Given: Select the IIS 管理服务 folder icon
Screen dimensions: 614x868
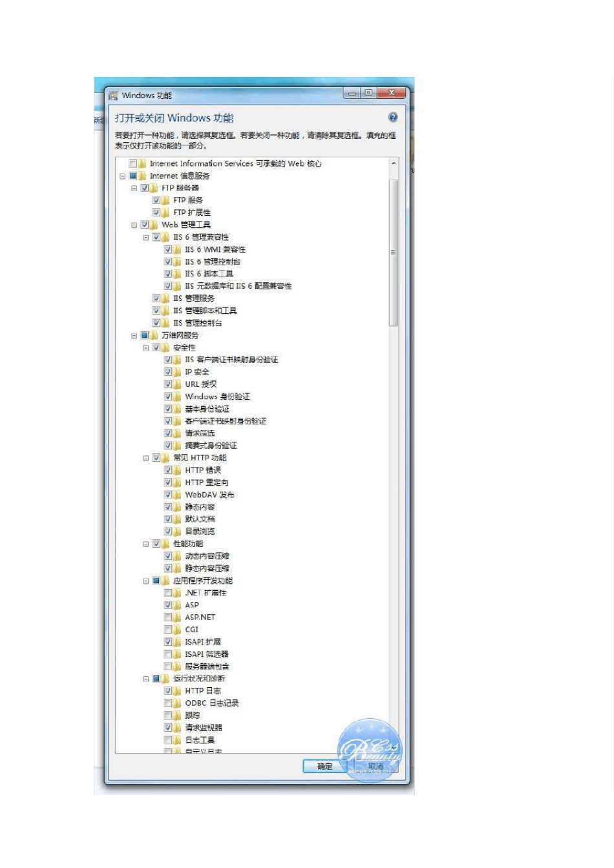Looking at the screenshot, I should [165, 298].
